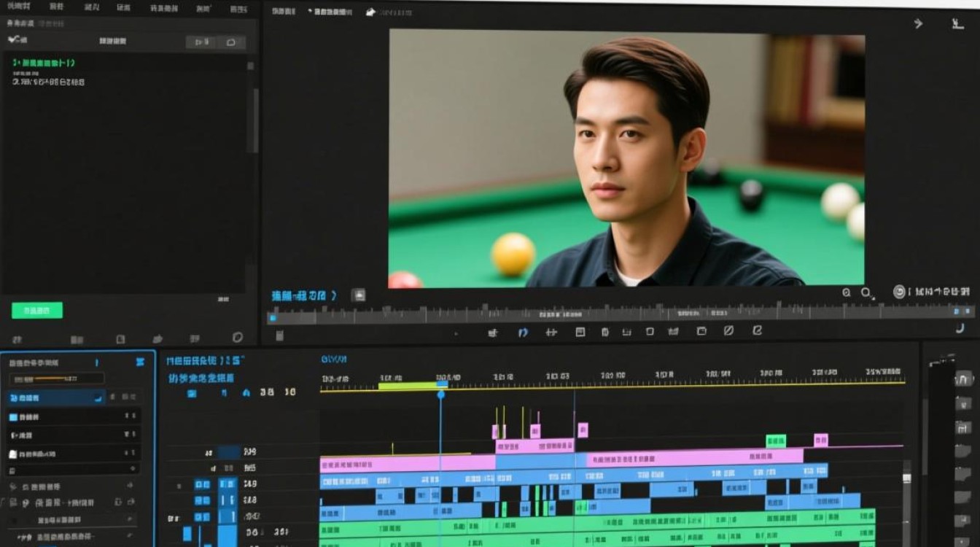Toggle the second-row blue track enable button

pyautogui.click(x=202, y=500)
